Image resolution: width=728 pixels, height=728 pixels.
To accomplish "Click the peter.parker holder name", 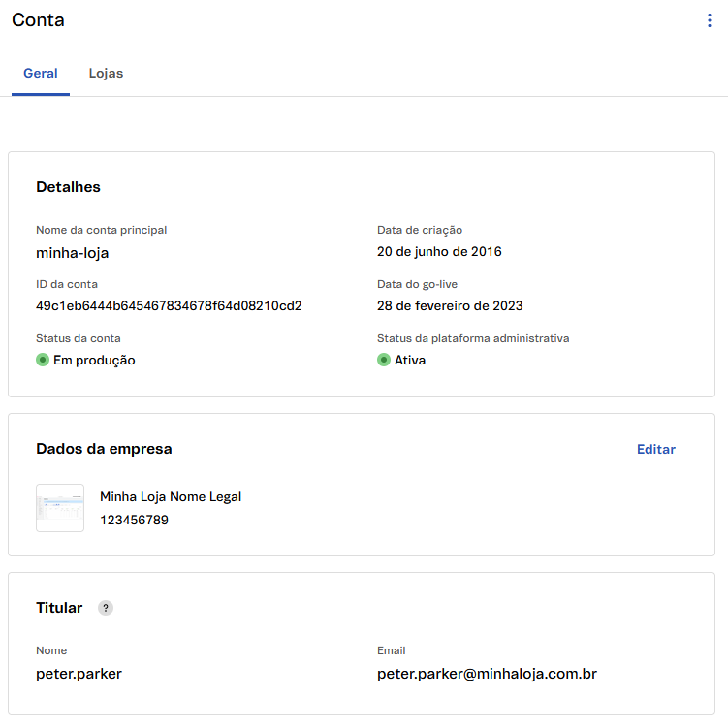I will [78, 673].
